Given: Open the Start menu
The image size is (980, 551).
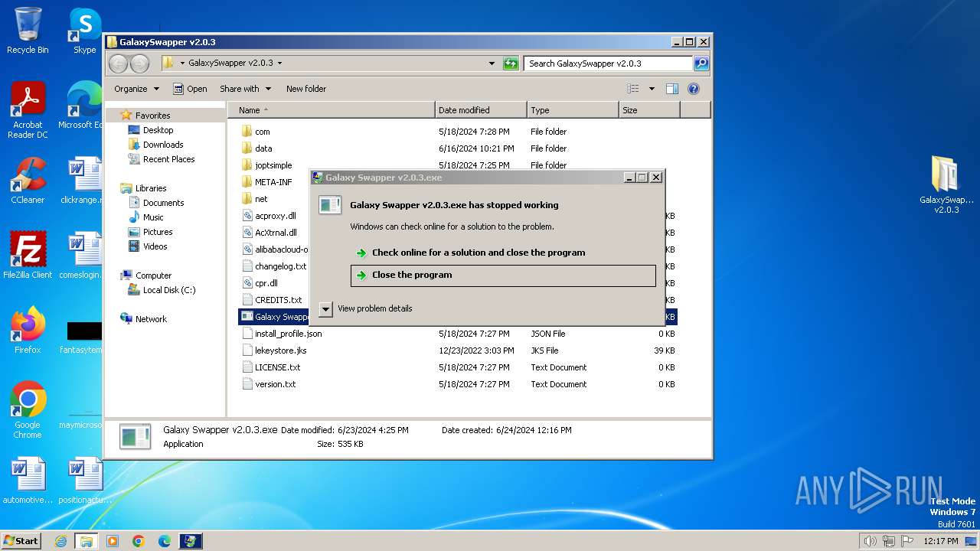Looking at the screenshot, I should pos(21,541).
